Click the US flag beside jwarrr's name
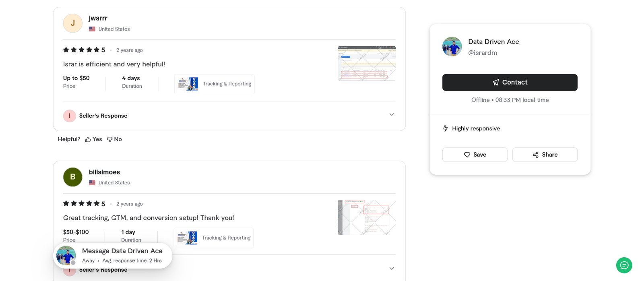The width and height of the screenshot is (644, 281). [92, 29]
